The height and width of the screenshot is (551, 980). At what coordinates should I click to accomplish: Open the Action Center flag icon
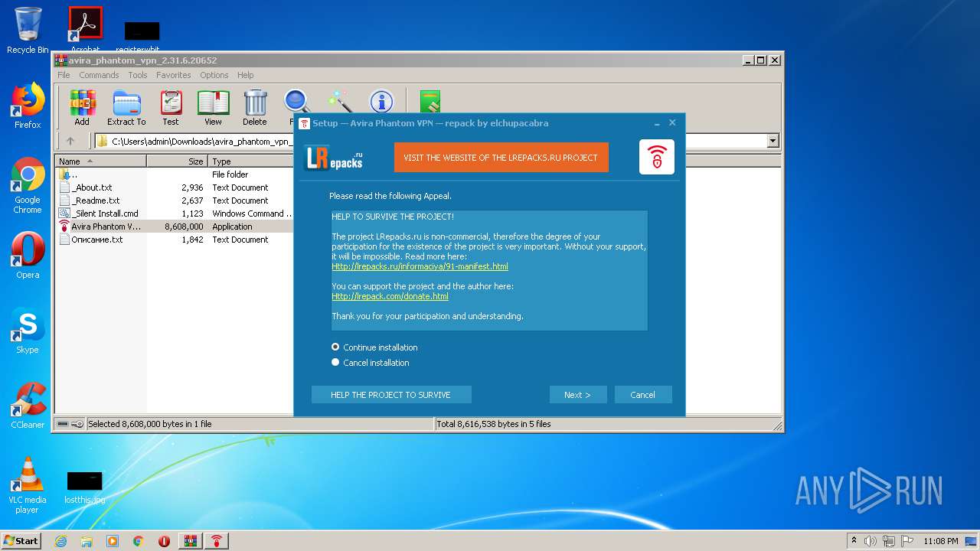pos(907,541)
